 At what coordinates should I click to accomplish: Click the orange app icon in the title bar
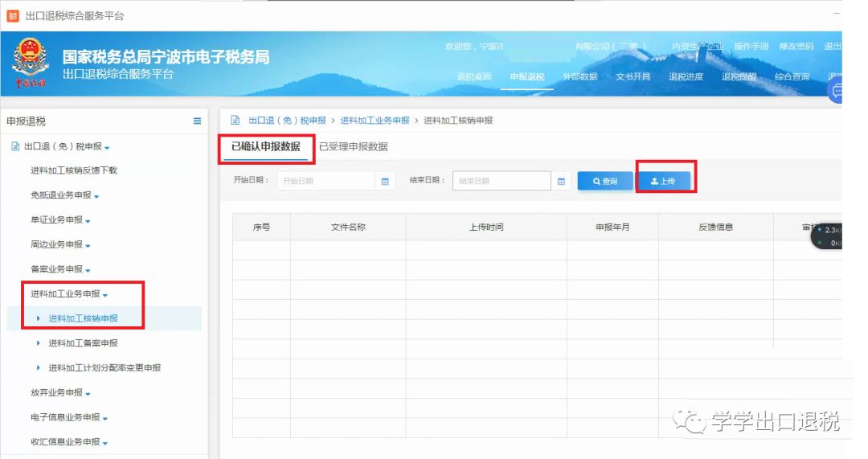click(x=12, y=16)
